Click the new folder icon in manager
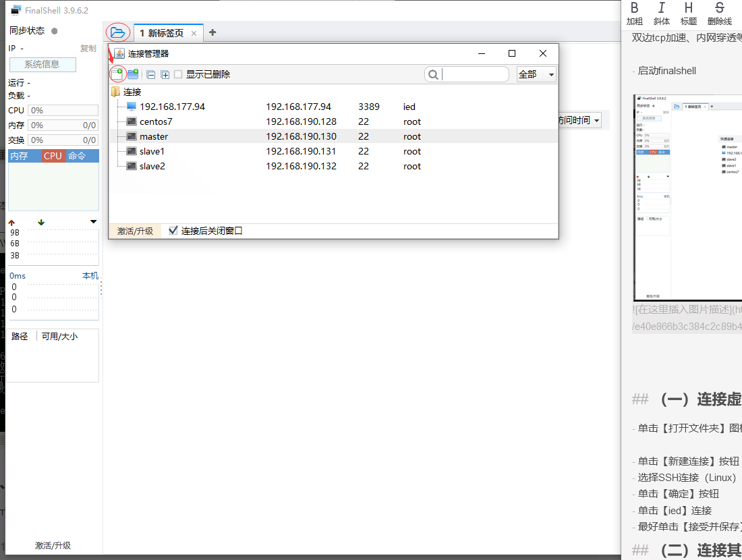 [133, 74]
